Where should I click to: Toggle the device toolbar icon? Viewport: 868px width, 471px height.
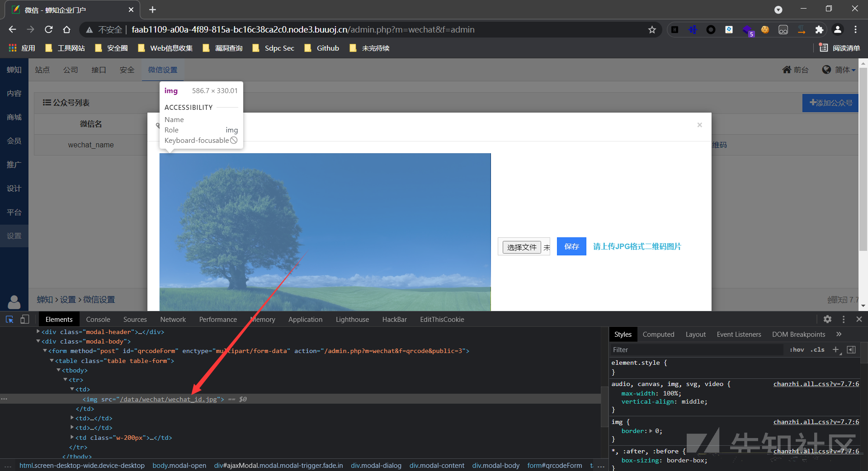(24, 320)
